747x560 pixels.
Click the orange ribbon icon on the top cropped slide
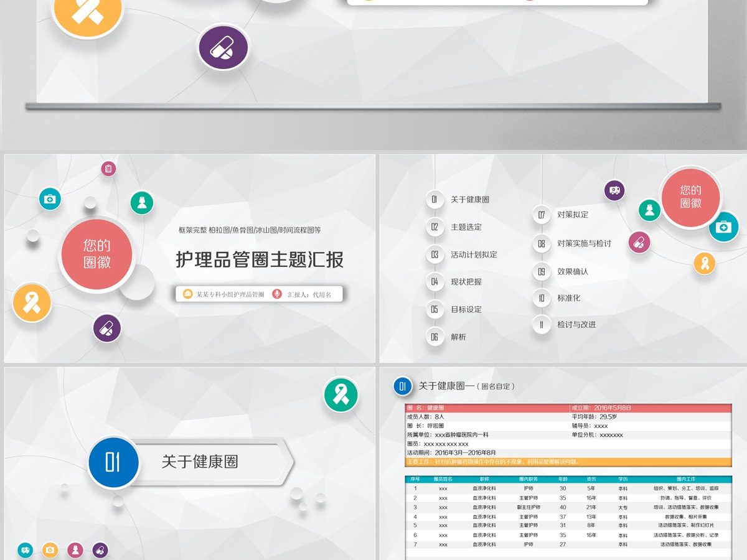pyautogui.click(x=87, y=11)
